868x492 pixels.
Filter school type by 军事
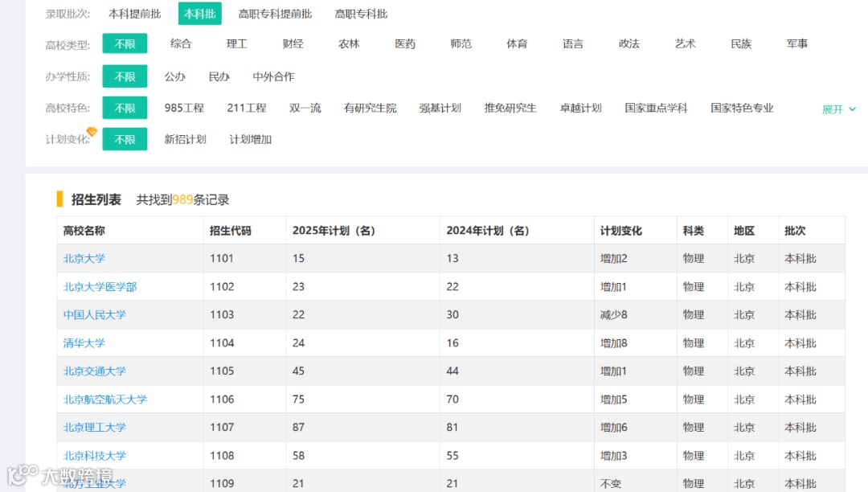click(797, 43)
